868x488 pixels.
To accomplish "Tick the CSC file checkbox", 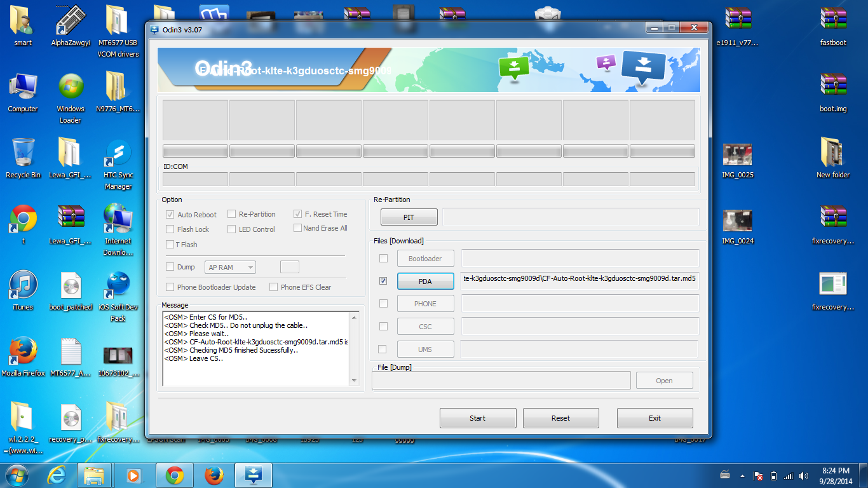I will pos(383,327).
